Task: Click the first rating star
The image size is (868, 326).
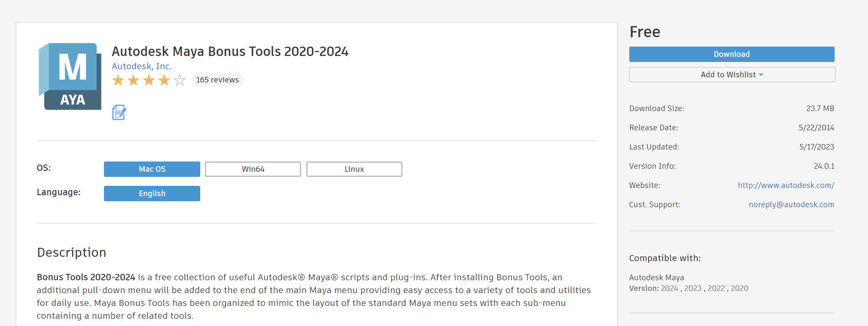Action: coord(118,80)
